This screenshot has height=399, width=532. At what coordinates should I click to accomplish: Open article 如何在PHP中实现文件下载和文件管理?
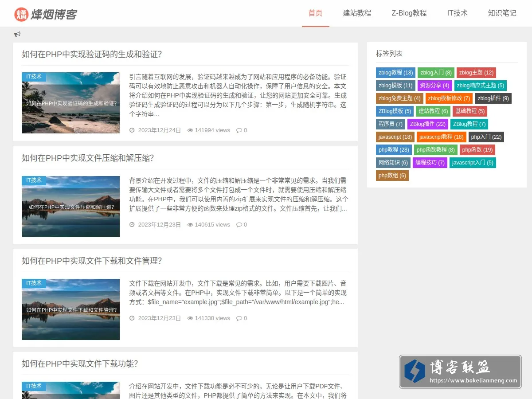[92, 261]
